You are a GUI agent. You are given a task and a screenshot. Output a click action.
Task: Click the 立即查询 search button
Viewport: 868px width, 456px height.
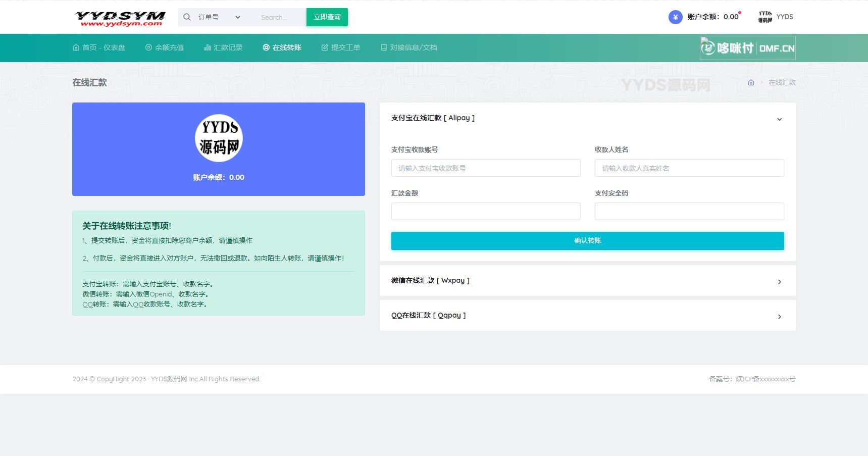(x=327, y=17)
